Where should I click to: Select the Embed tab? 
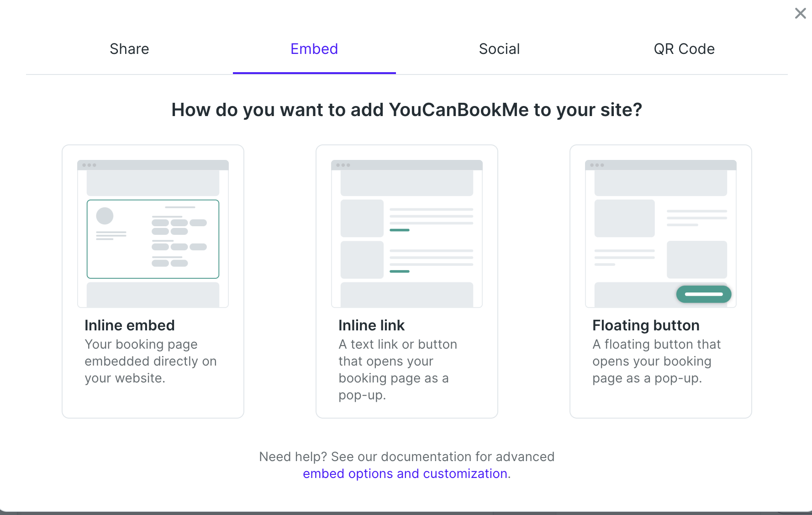[314, 49]
